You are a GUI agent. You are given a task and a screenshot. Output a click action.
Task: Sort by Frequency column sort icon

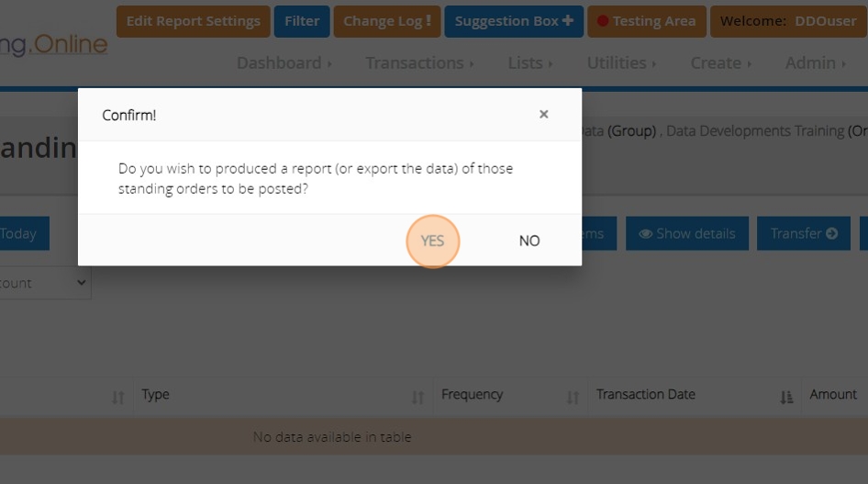(573, 397)
